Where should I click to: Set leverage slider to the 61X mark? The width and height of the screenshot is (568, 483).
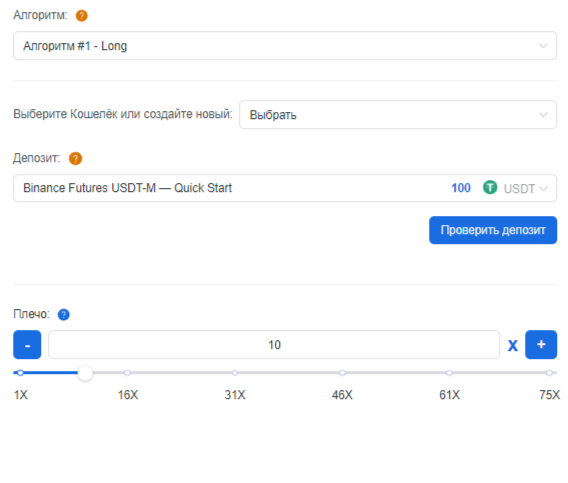(x=449, y=373)
